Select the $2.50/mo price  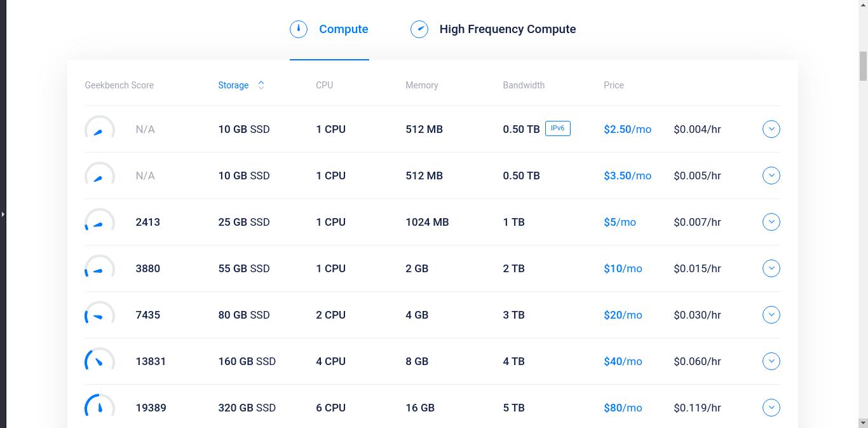click(628, 129)
